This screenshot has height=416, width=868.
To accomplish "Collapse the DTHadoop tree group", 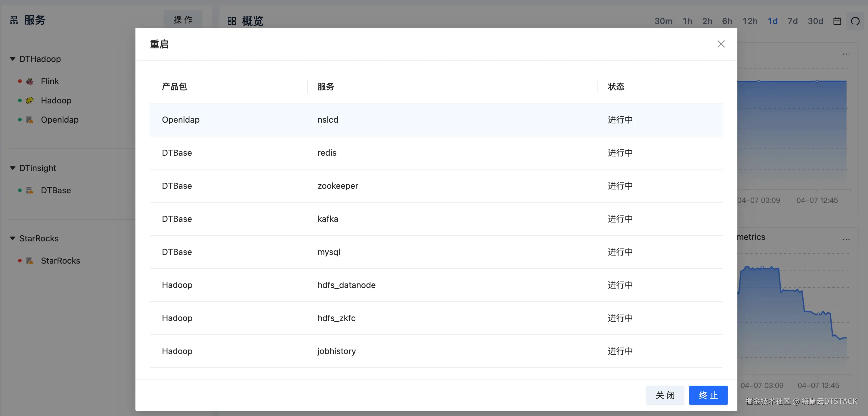I will pos(12,59).
